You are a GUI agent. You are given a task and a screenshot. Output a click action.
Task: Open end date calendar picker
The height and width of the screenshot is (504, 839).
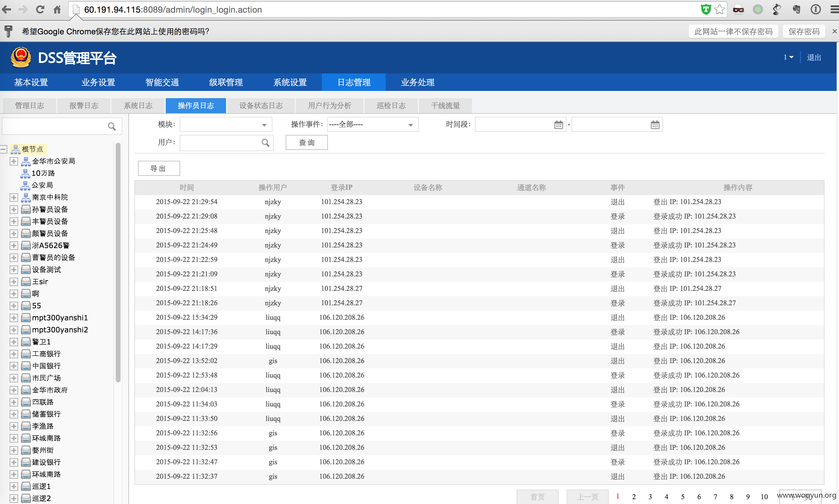pos(655,125)
